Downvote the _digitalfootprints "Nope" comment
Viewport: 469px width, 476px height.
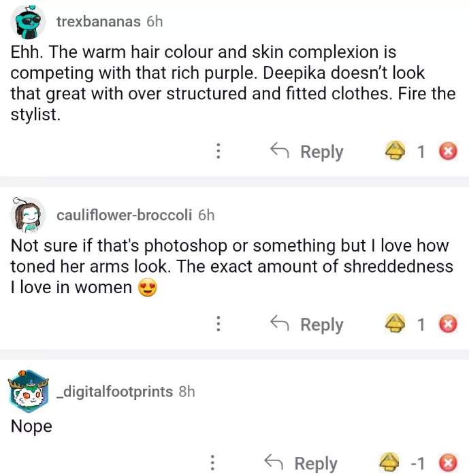pyautogui.click(x=447, y=463)
